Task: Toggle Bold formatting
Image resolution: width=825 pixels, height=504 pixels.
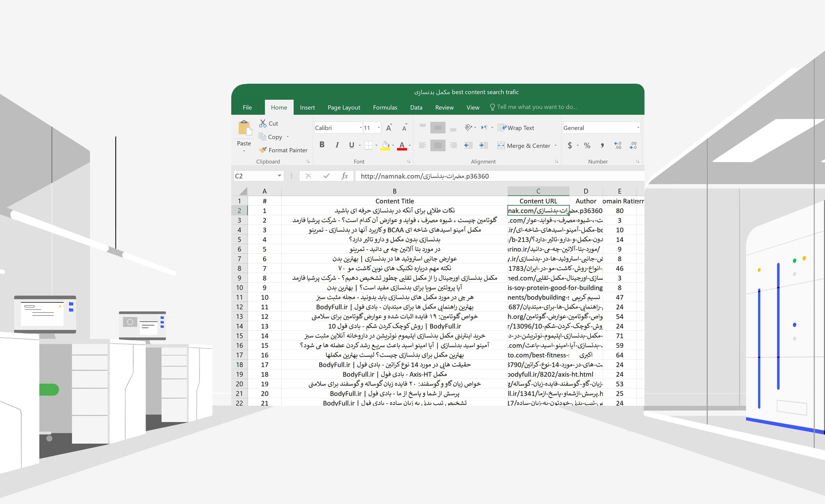Action: (x=322, y=145)
